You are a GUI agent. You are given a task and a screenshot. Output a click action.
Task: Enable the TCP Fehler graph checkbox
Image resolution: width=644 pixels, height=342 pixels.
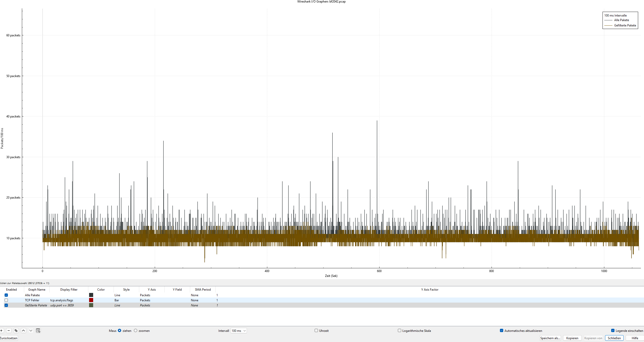[6, 300]
